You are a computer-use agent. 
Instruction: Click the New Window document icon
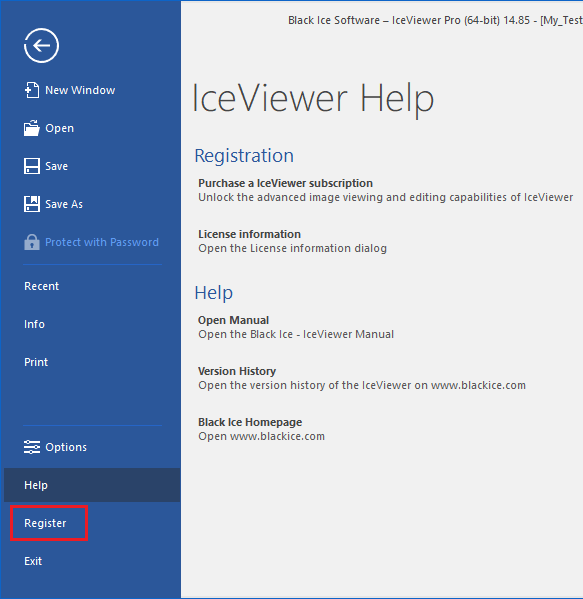32,90
